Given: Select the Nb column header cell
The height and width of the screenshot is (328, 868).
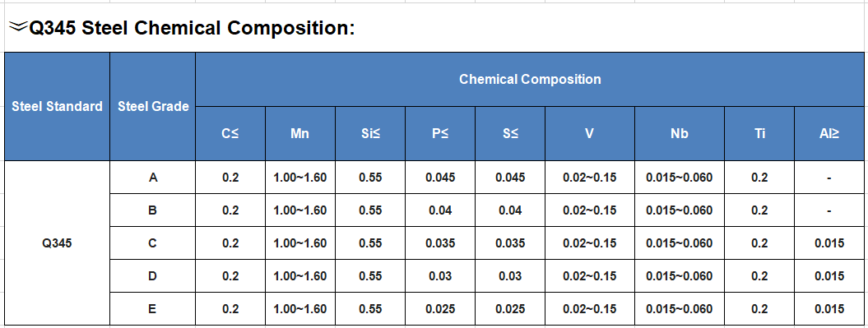Looking at the screenshot, I should (680, 133).
